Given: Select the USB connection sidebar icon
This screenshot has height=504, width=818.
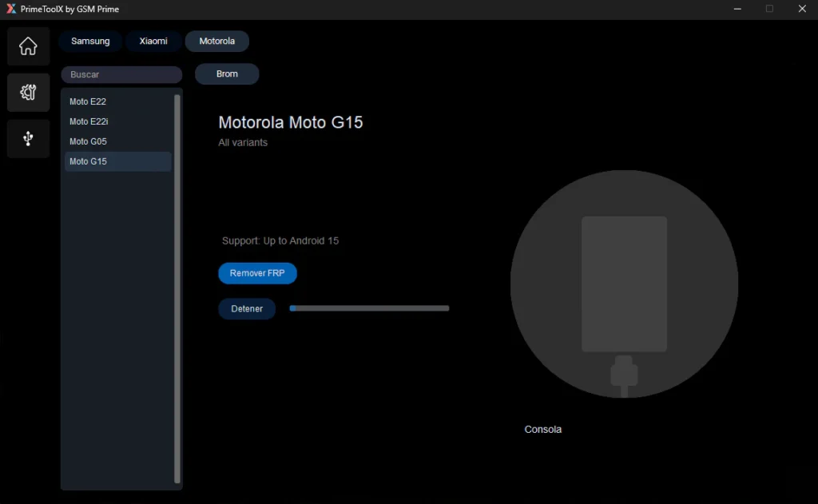Looking at the screenshot, I should tap(28, 139).
